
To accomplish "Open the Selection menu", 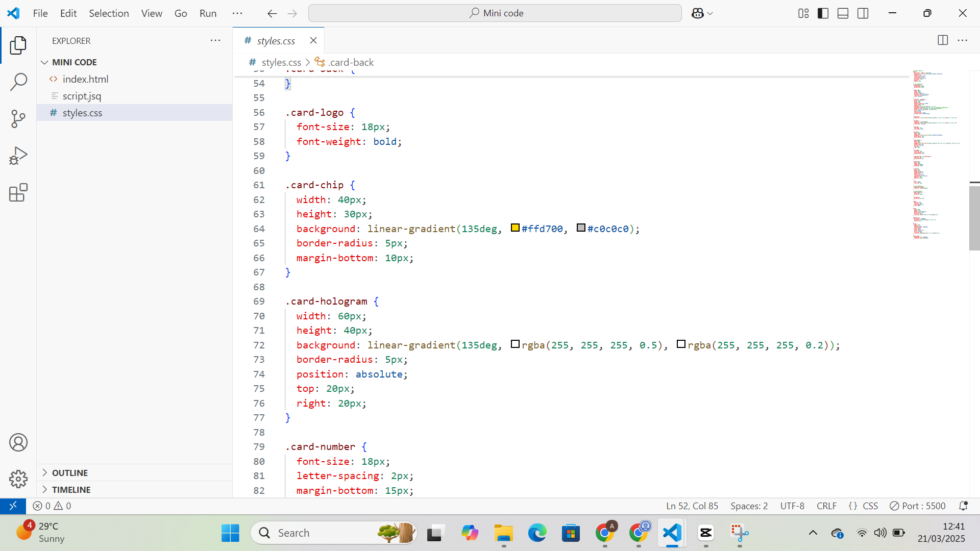I will (109, 13).
